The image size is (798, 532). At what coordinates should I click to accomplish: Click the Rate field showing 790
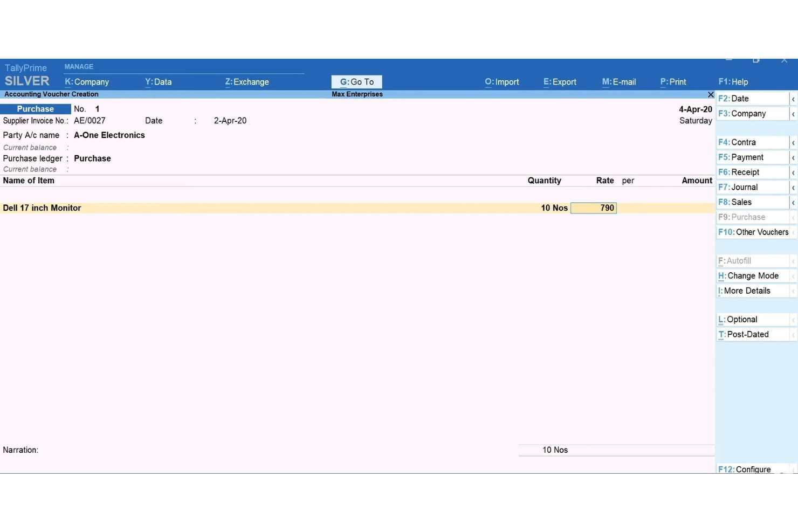(593, 208)
